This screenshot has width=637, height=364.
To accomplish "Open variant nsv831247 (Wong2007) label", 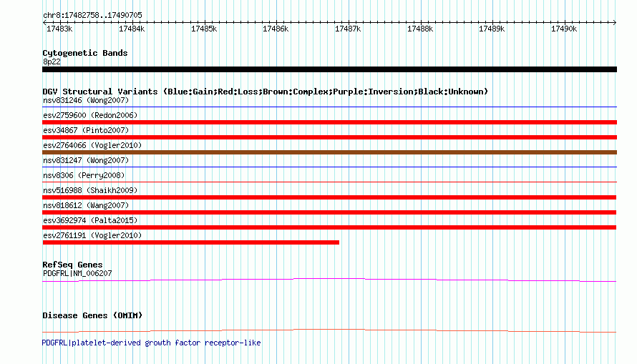I will (x=86, y=160).
